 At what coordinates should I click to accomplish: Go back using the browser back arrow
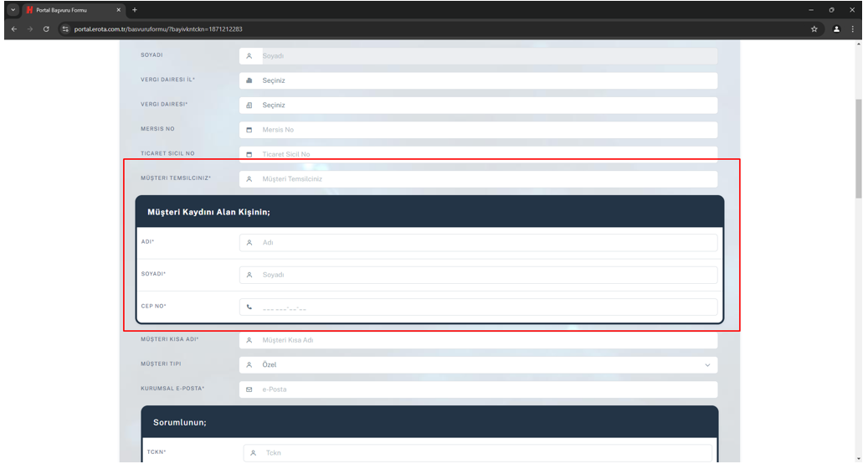pos(13,29)
